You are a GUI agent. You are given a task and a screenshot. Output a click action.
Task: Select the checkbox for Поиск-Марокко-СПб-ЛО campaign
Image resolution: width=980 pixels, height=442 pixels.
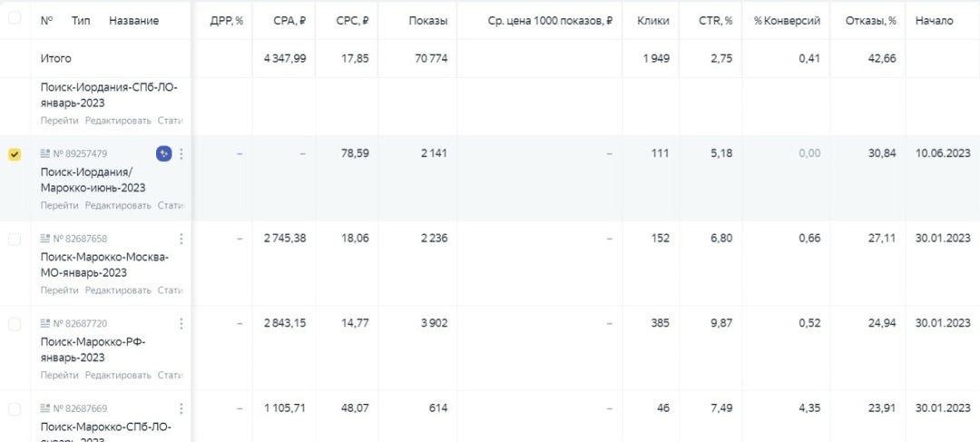pyautogui.click(x=14, y=408)
